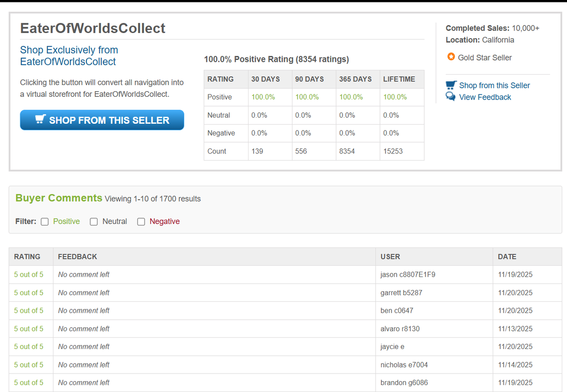Enable the Negative filter checkbox

pyautogui.click(x=141, y=222)
